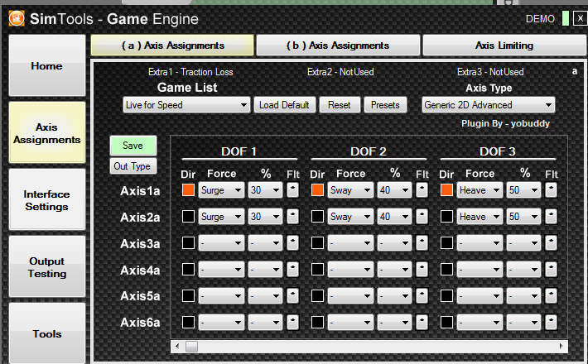
Task: Toggle Axis3a DOF 3 filter button
Action: point(551,242)
